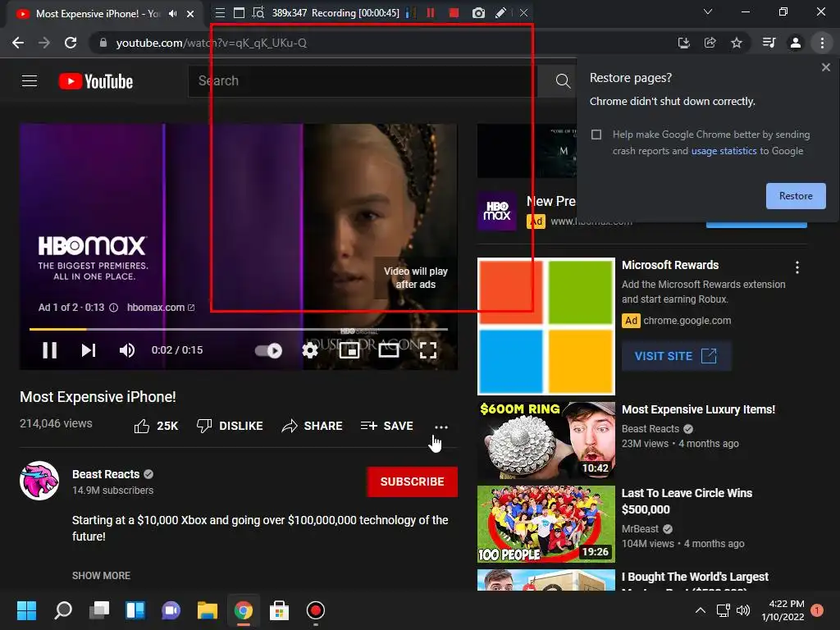This screenshot has height=630, width=840.
Task: Open Windows Start menu
Action: [x=26, y=610]
